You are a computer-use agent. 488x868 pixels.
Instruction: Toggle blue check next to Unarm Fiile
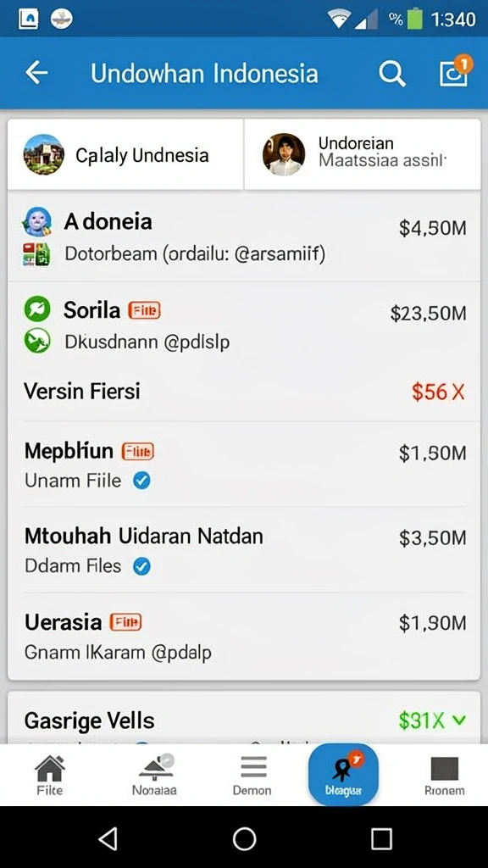point(141,481)
